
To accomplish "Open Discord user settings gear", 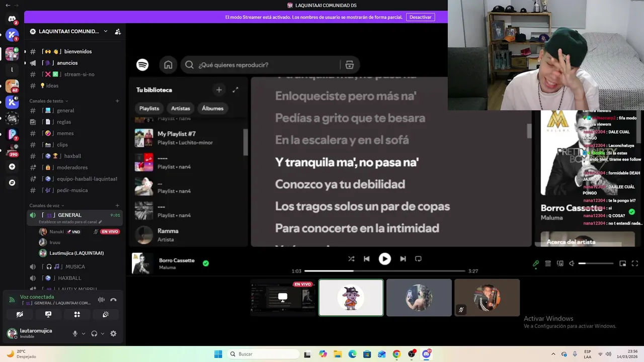I will click(113, 333).
